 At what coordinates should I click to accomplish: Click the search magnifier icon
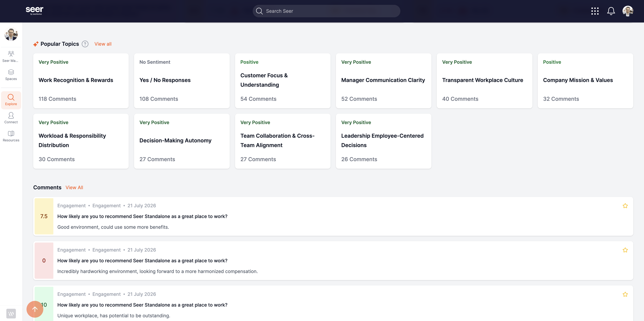(259, 11)
